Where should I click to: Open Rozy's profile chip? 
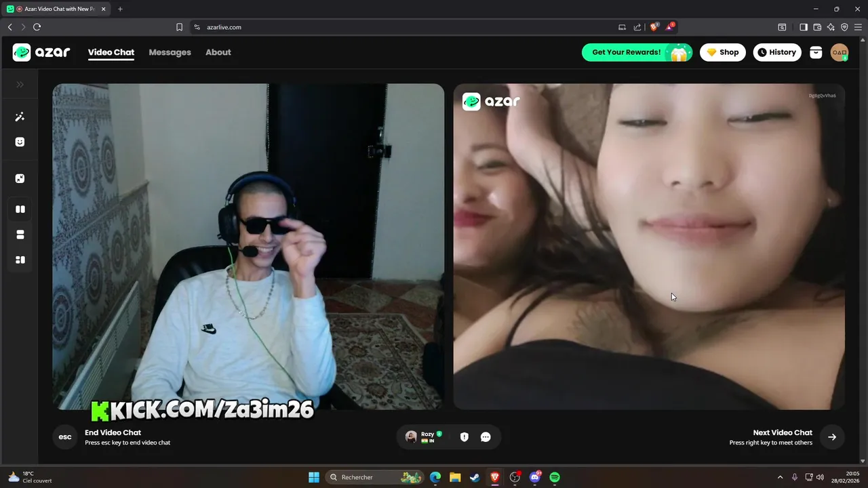coord(424,437)
